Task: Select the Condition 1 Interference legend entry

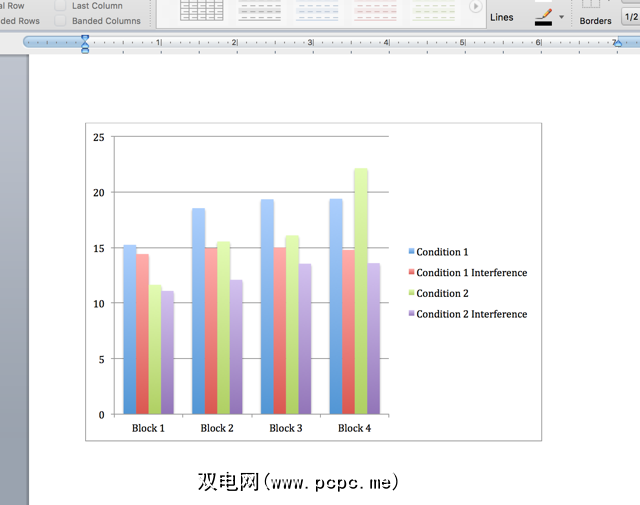Action: point(468,273)
